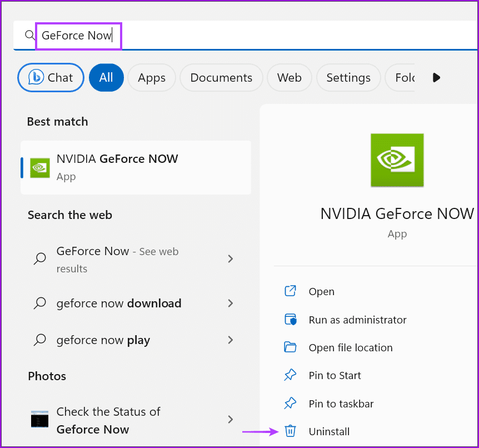Click search icon beside 'GeForce Now - See web'
The image size is (479, 448).
coord(39,259)
